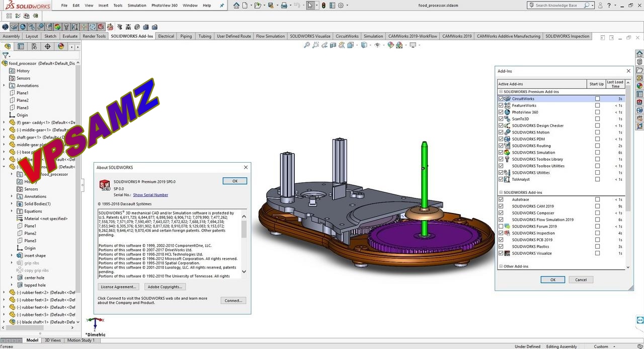Click the filter funnel icon in feature tree

[x=6, y=55]
